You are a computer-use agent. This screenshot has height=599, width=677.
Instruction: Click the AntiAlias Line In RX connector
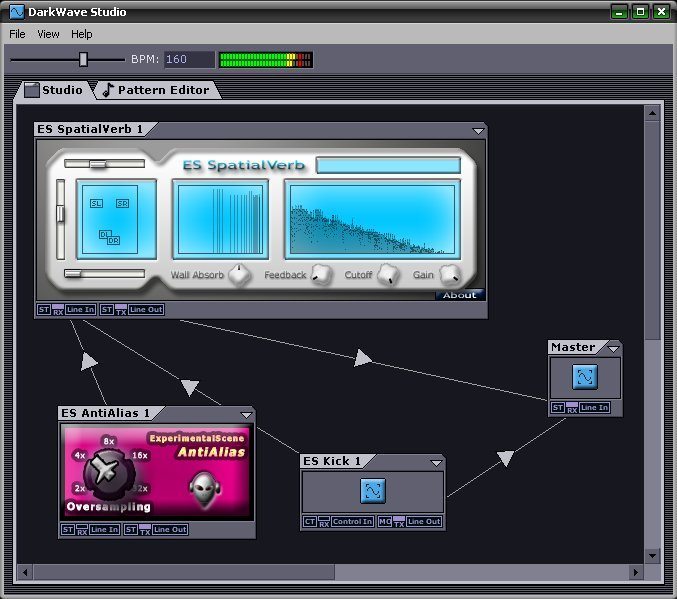click(82, 529)
